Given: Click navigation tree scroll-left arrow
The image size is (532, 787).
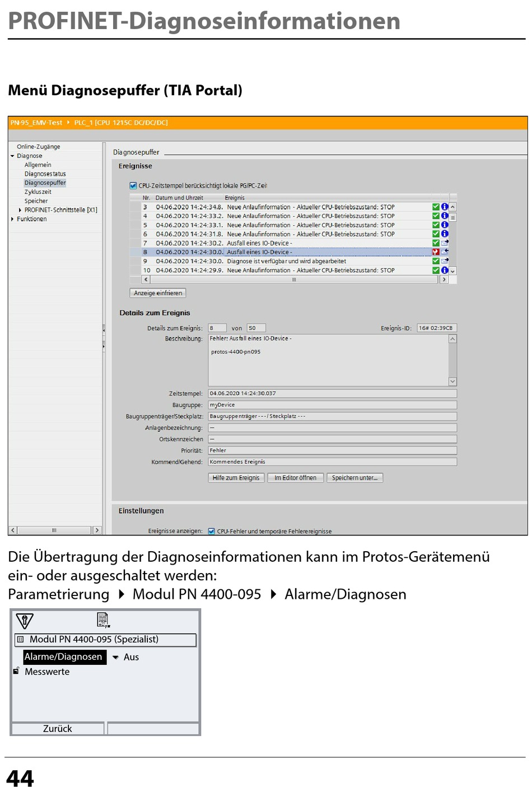Looking at the screenshot, I should 13,530.
